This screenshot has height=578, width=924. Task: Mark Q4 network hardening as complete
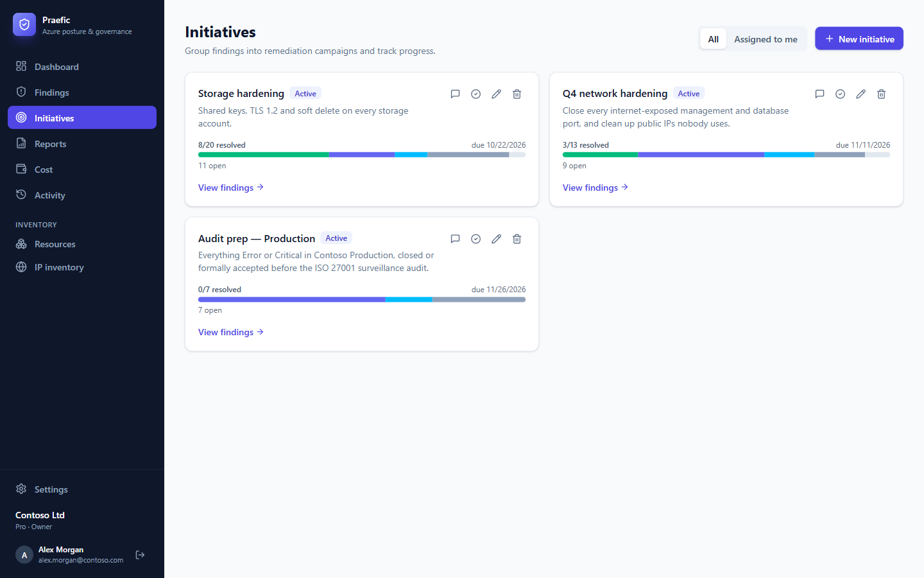pyautogui.click(x=841, y=94)
